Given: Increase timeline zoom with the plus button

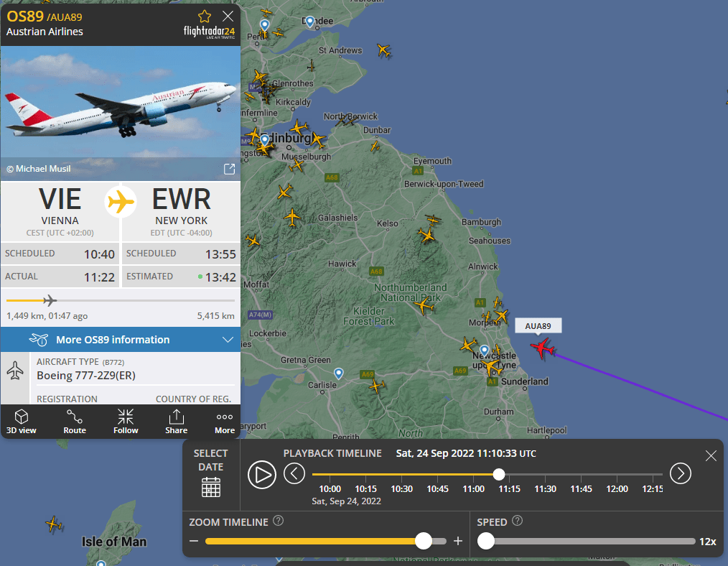Looking at the screenshot, I should 458,541.
